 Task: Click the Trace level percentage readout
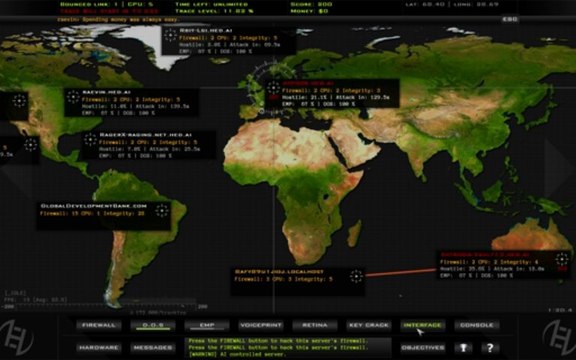214,11
